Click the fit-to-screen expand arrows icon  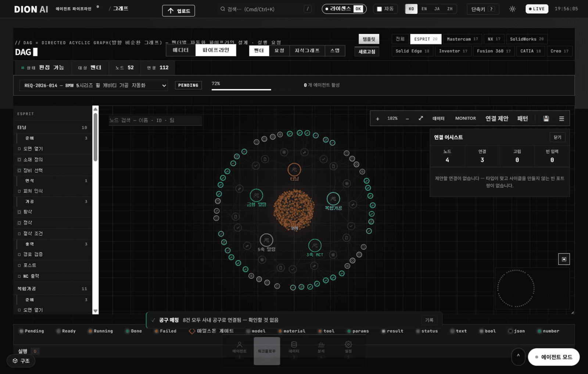click(421, 118)
